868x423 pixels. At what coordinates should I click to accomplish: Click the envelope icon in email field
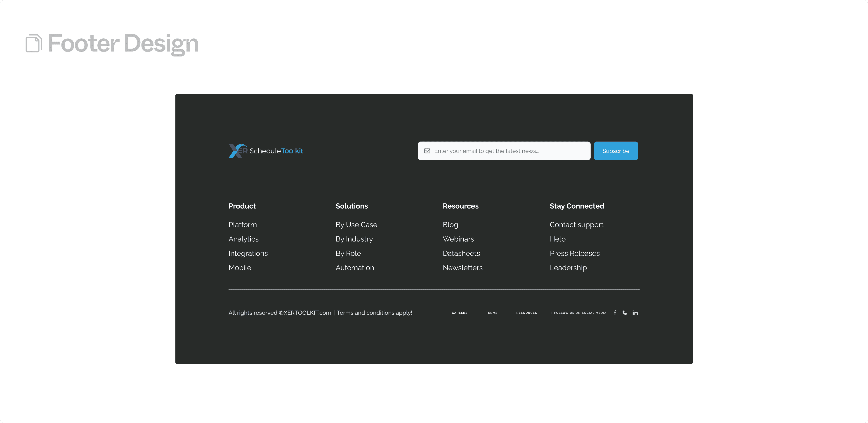[427, 151]
